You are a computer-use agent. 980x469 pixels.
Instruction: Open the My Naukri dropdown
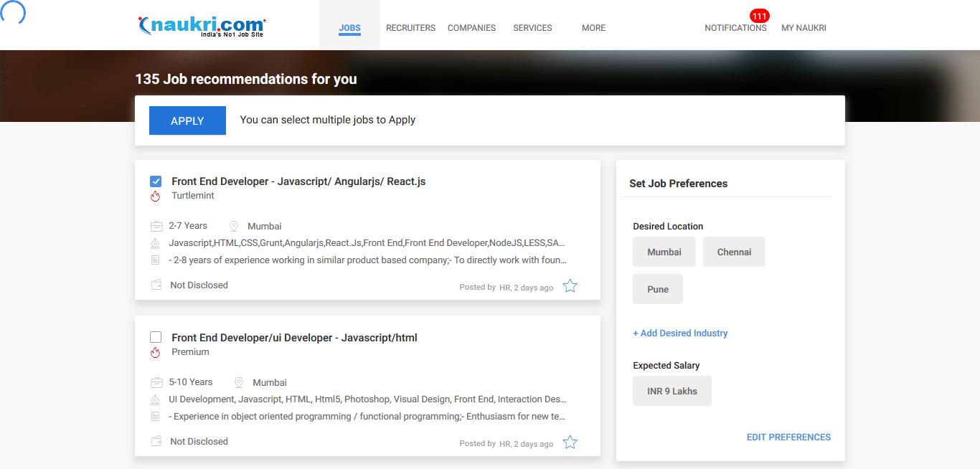click(x=804, y=28)
